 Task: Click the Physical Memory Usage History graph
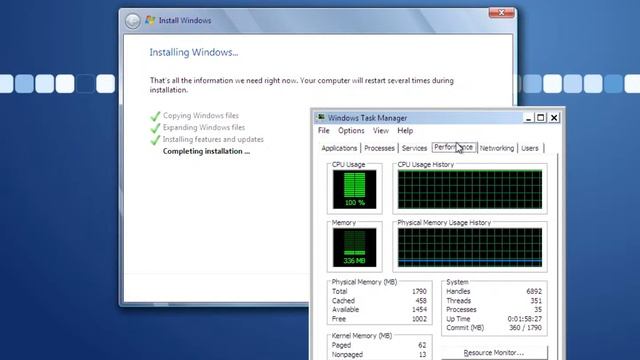(470, 247)
